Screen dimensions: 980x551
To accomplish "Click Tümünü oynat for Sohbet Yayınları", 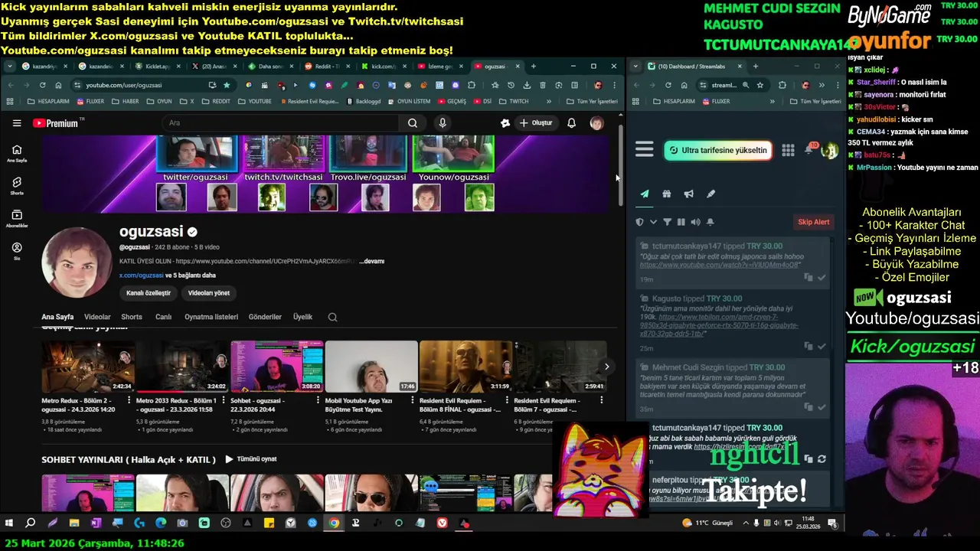I will coord(250,459).
